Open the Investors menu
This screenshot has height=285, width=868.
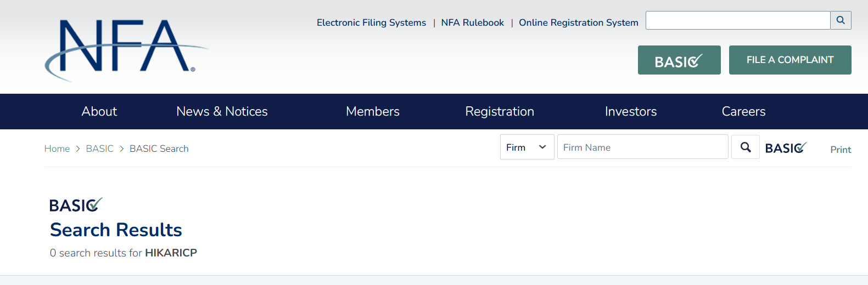pyautogui.click(x=631, y=111)
